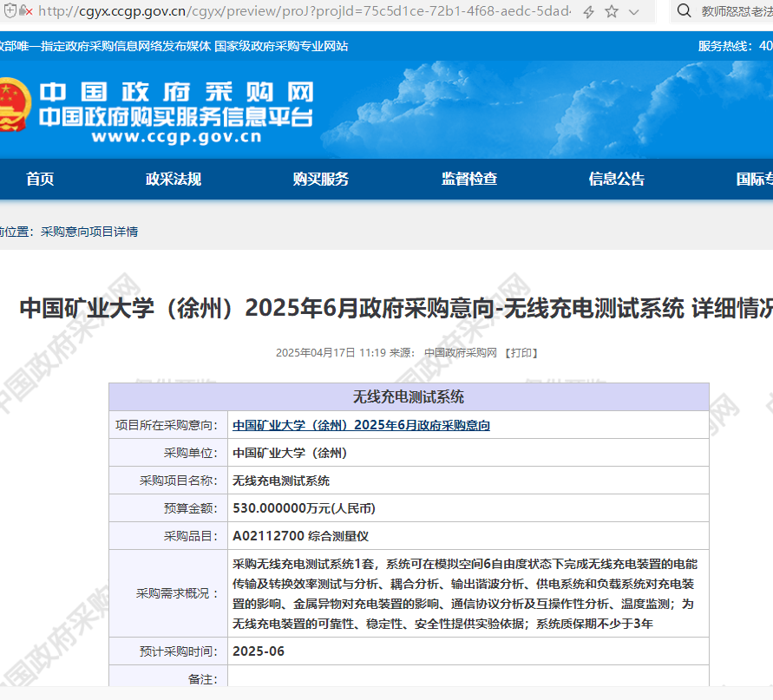This screenshot has width=773, height=700.
Task: Click the search magnifier icon
Action: pos(684,10)
